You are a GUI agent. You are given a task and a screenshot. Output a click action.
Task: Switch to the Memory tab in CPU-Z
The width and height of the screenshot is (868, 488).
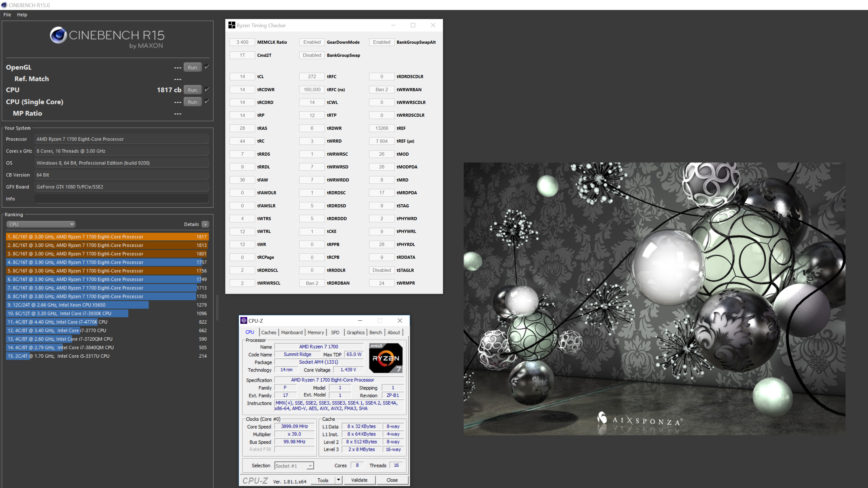point(315,332)
